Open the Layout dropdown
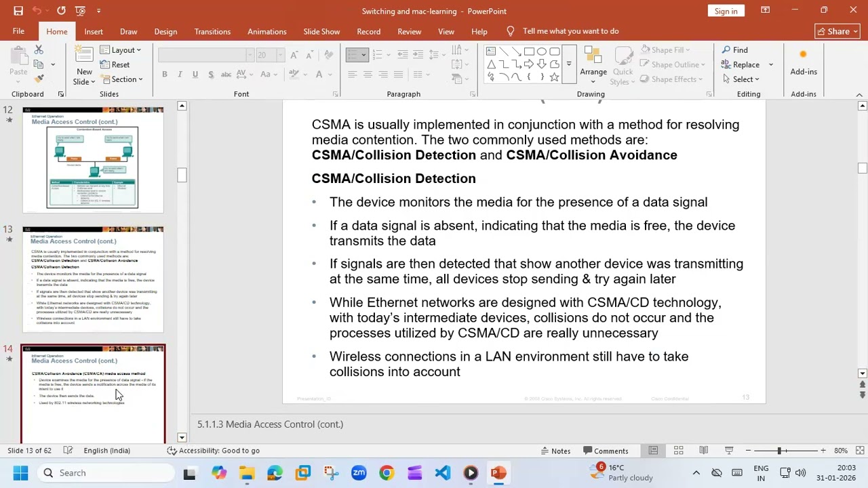Viewport: 868px width, 488px height. click(x=121, y=50)
